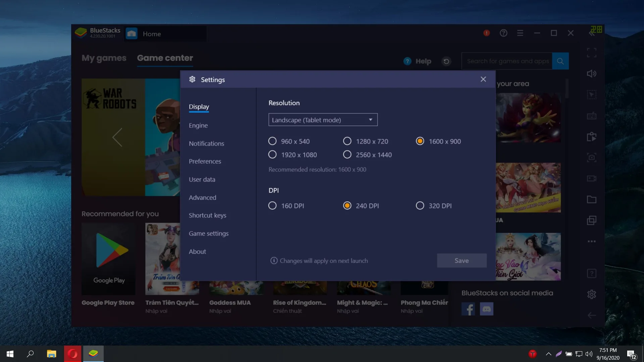The width and height of the screenshot is (644, 362).
Task: Open keyboard controls sidebar icon
Action: tap(591, 116)
